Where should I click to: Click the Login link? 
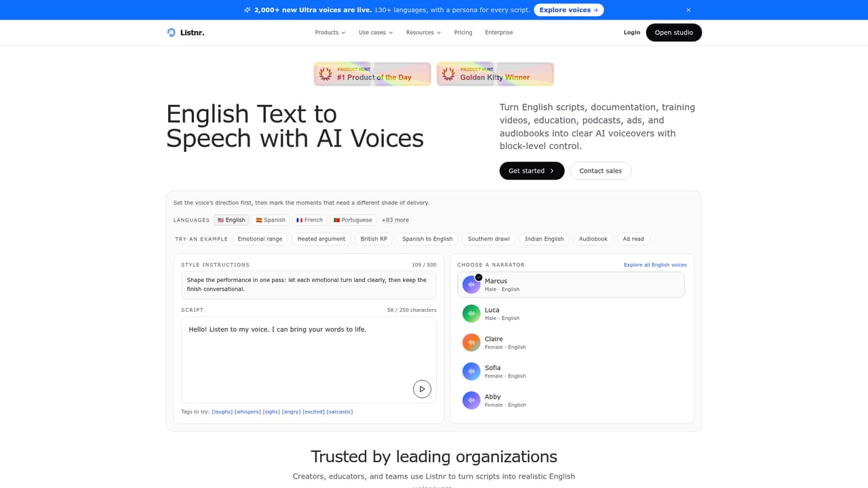coord(632,33)
